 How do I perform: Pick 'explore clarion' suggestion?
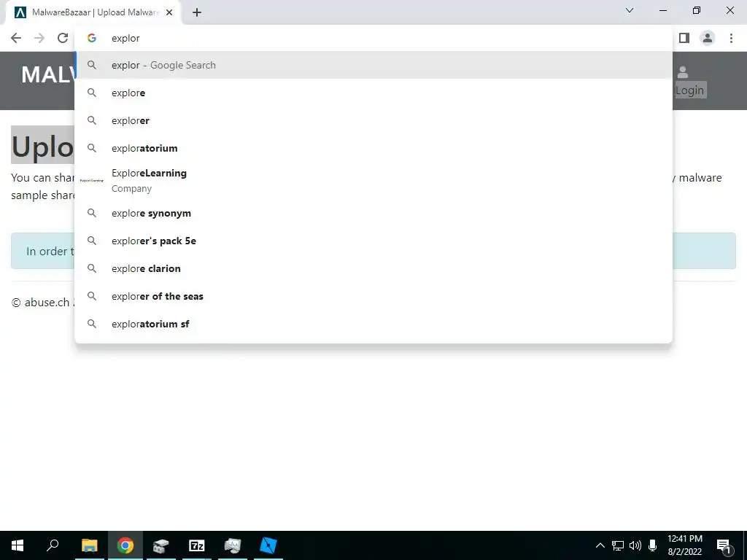tap(373, 268)
